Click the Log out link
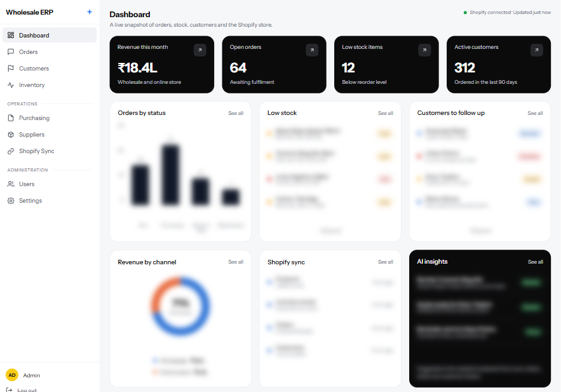The width and height of the screenshot is (561, 392). tap(27, 390)
